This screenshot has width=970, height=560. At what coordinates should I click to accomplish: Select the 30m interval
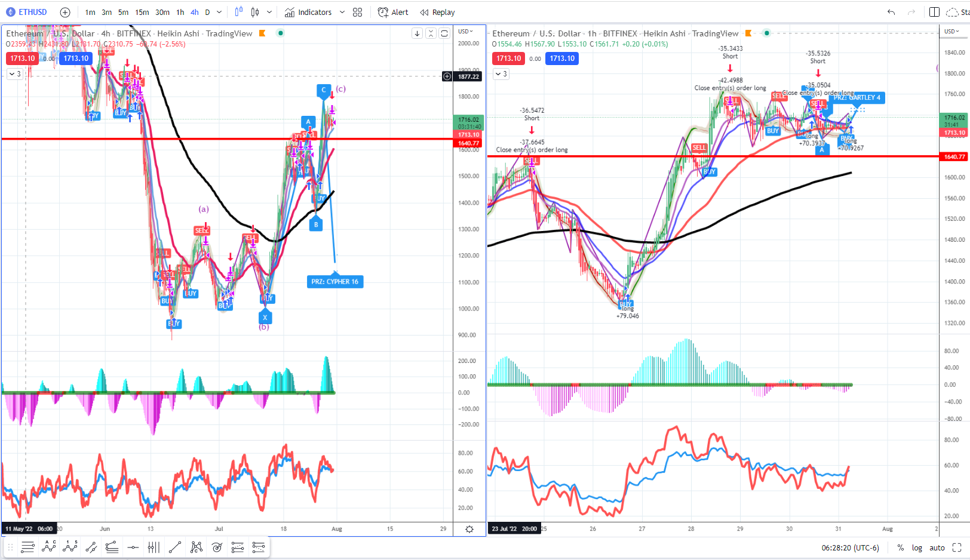coord(162,12)
